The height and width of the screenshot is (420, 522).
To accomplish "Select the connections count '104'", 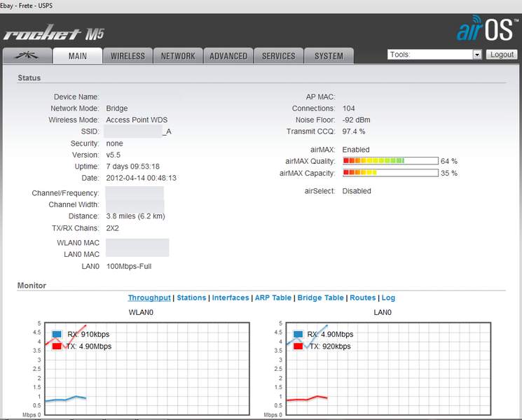I will pos(348,108).
